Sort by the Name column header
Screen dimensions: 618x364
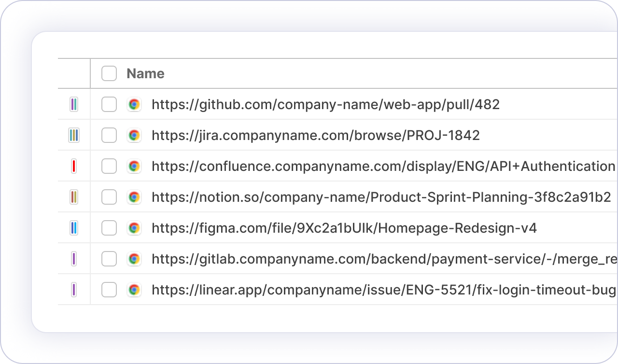[x=145, y=73]
